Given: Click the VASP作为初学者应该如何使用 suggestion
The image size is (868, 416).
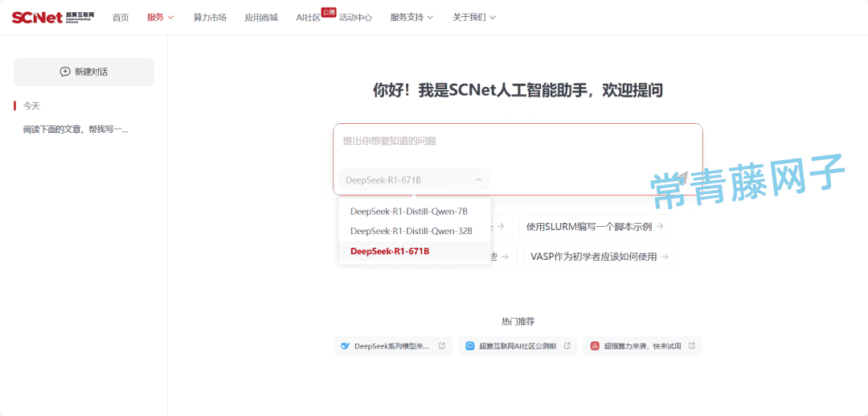Looking at the screenshot, I should 600,257.
